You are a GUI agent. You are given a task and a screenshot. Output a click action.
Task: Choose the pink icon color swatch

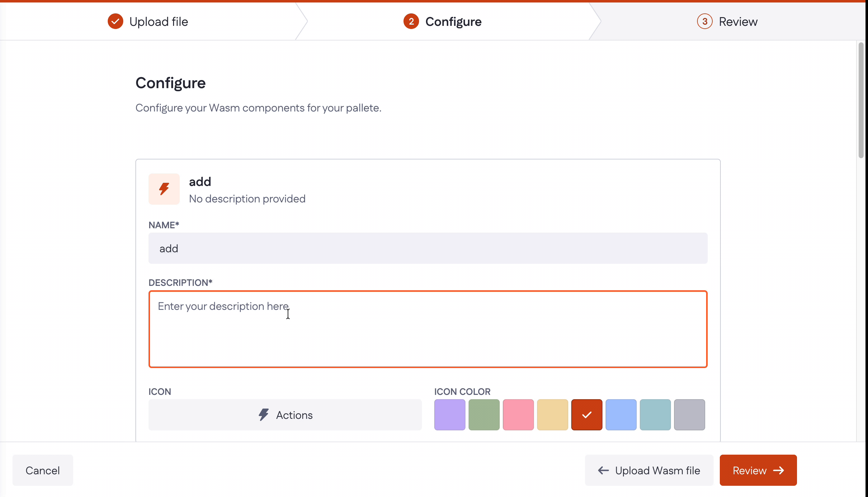[x=518, y=415]
